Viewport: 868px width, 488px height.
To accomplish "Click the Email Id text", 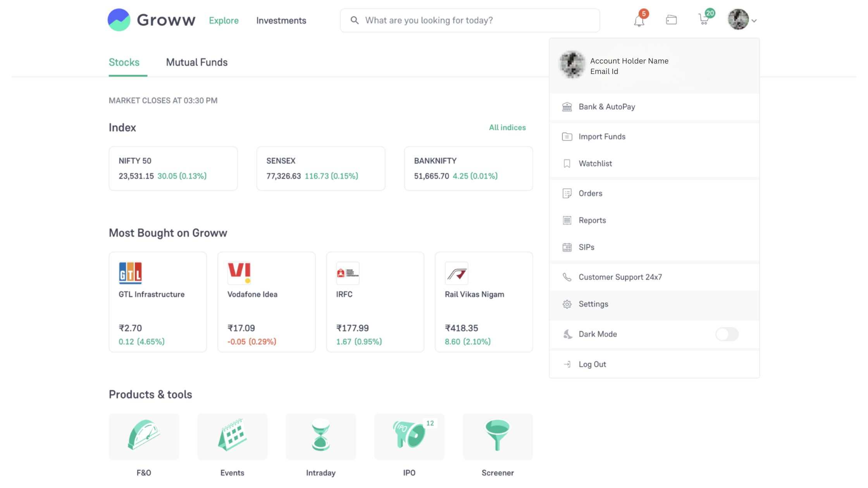I will 604,72.
